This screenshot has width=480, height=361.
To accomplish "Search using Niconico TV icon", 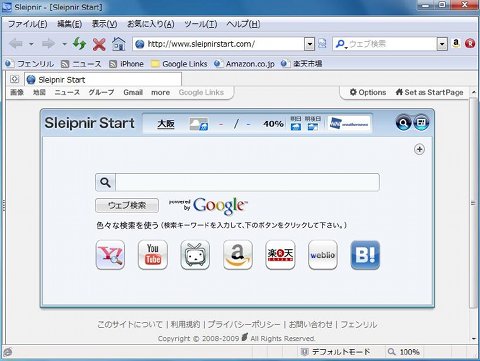I will pos(195,255).
